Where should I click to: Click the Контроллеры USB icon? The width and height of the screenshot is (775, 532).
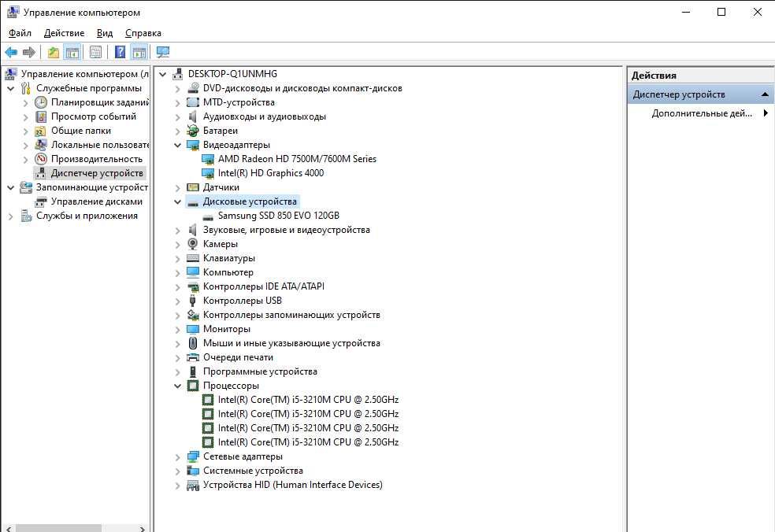pos(193,301)
